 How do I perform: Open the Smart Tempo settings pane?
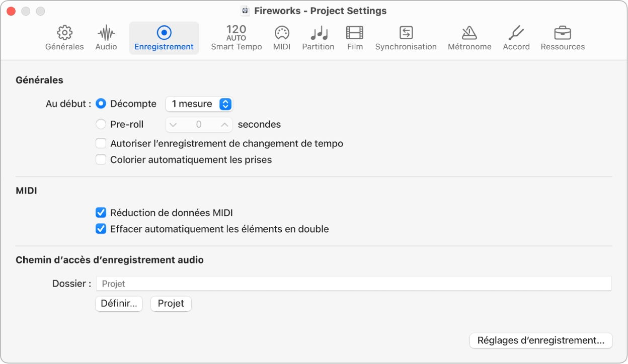pos(236,38)
